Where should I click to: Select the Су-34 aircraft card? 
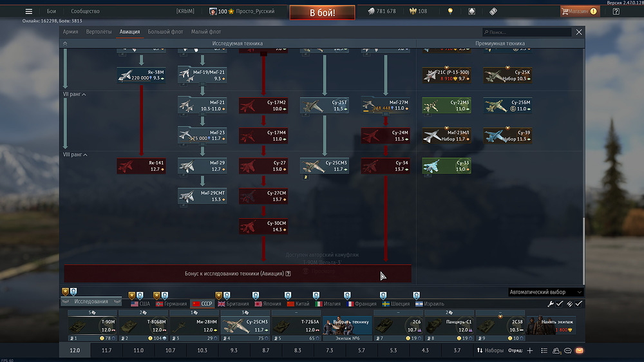385,166
